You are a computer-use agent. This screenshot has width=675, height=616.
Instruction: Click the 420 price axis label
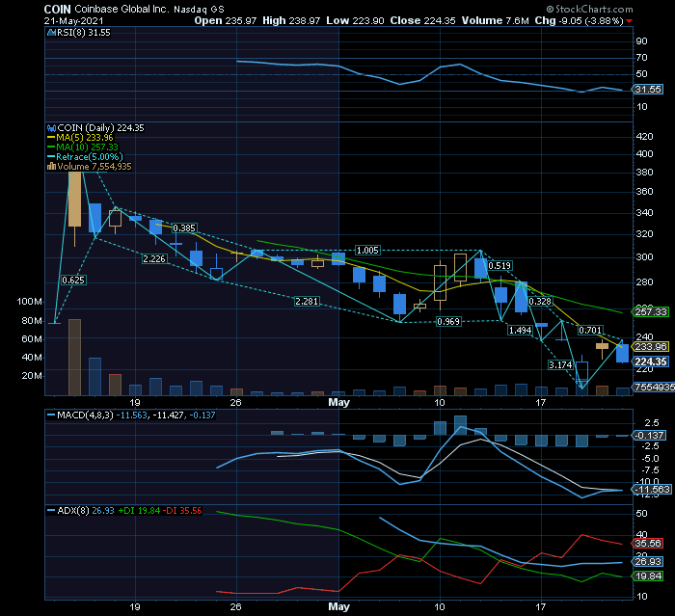click(x=645, y=137)
